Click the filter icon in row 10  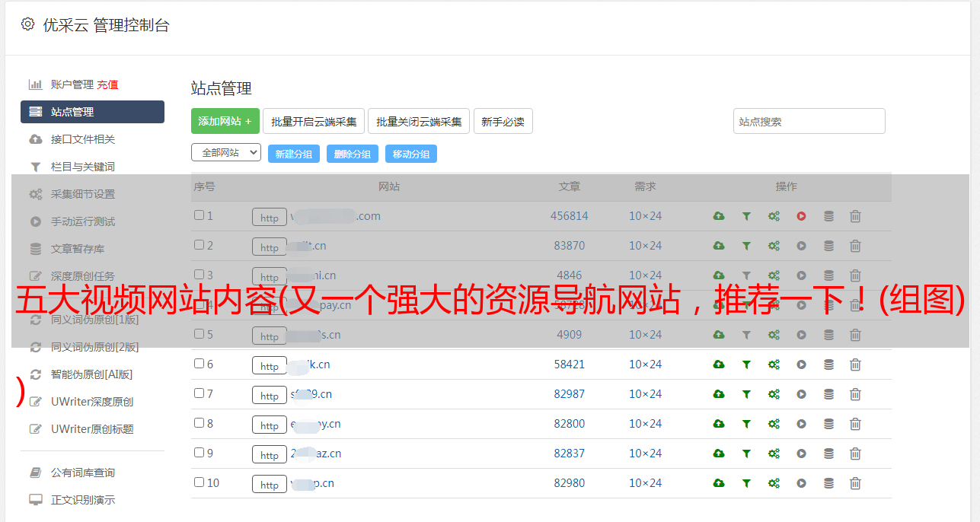[746, 483]
